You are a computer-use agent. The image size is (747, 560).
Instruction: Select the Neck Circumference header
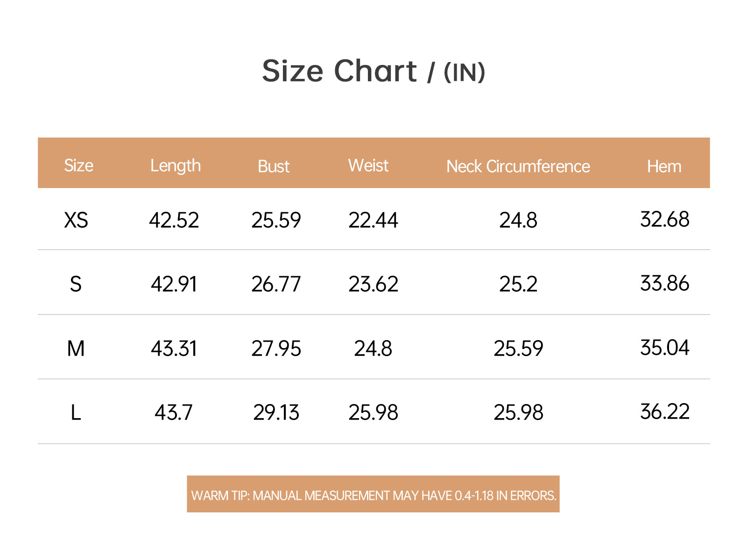[518, 167]
